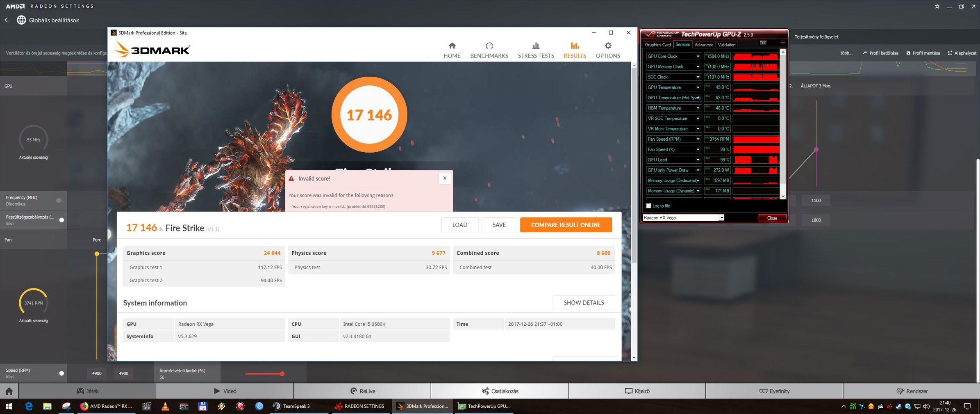Go back in Radeon Settings
980x414 pixels.
click(6, 20)
